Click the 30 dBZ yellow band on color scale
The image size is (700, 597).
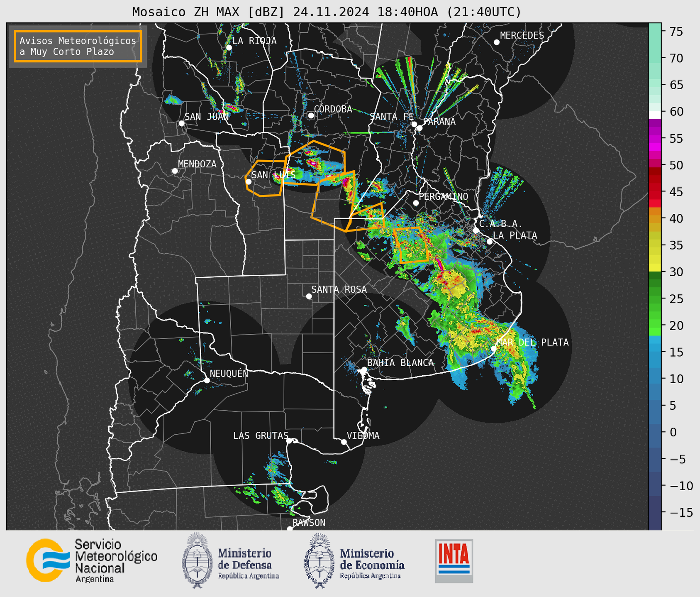pos(655,268)
